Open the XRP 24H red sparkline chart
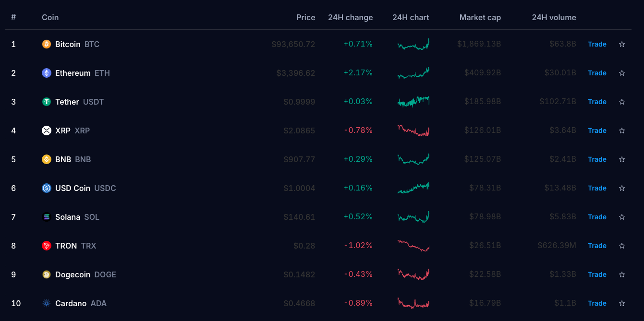 pyautogui.click(x=413, y=131)
